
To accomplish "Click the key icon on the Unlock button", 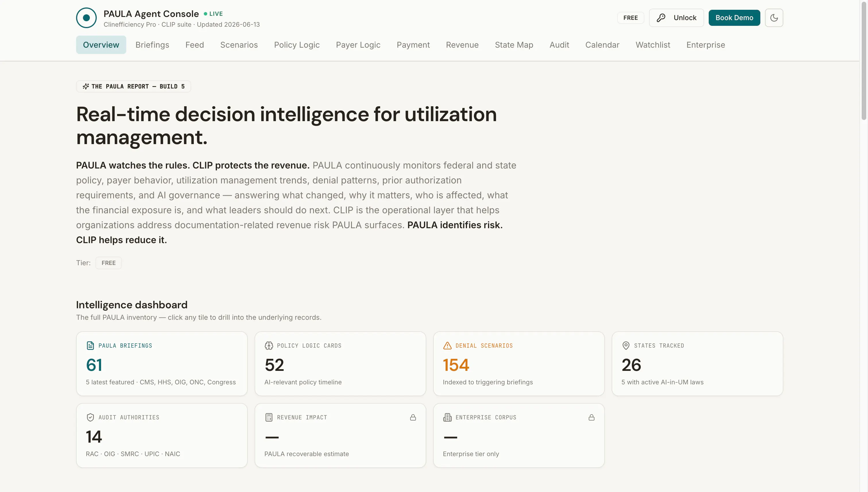I will point(661,18).
